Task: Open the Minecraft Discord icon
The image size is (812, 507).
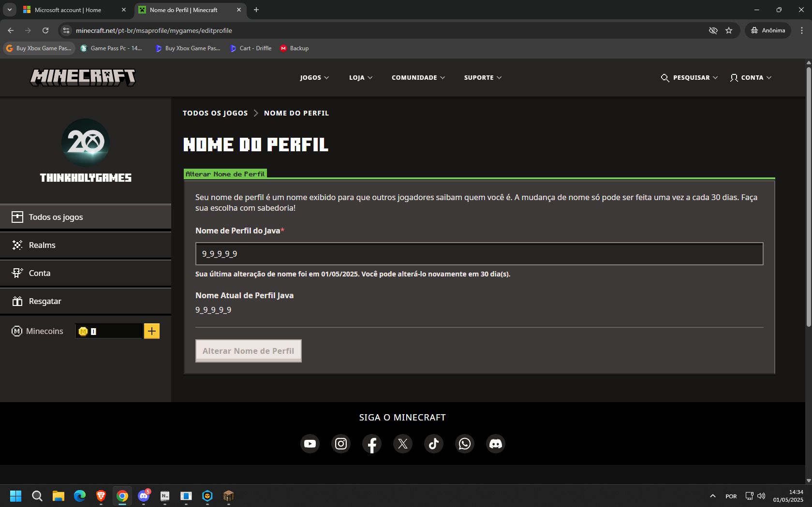Action: [496, 444]
